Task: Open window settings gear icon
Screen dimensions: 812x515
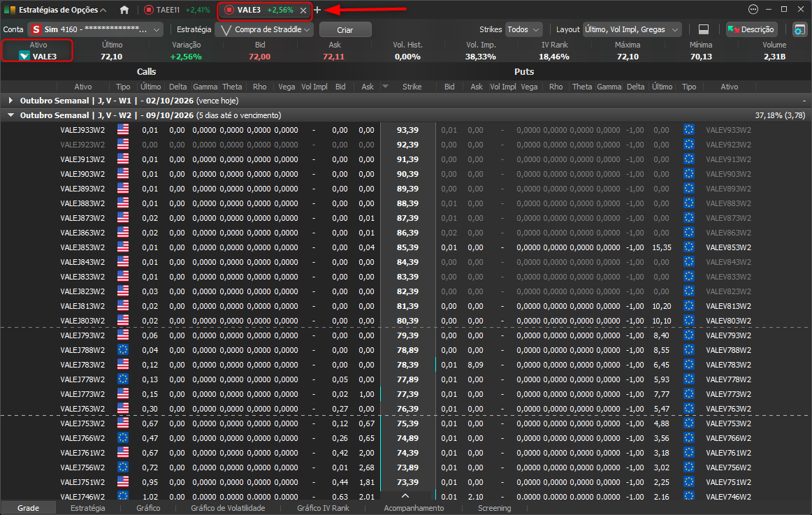Action: 799,29
